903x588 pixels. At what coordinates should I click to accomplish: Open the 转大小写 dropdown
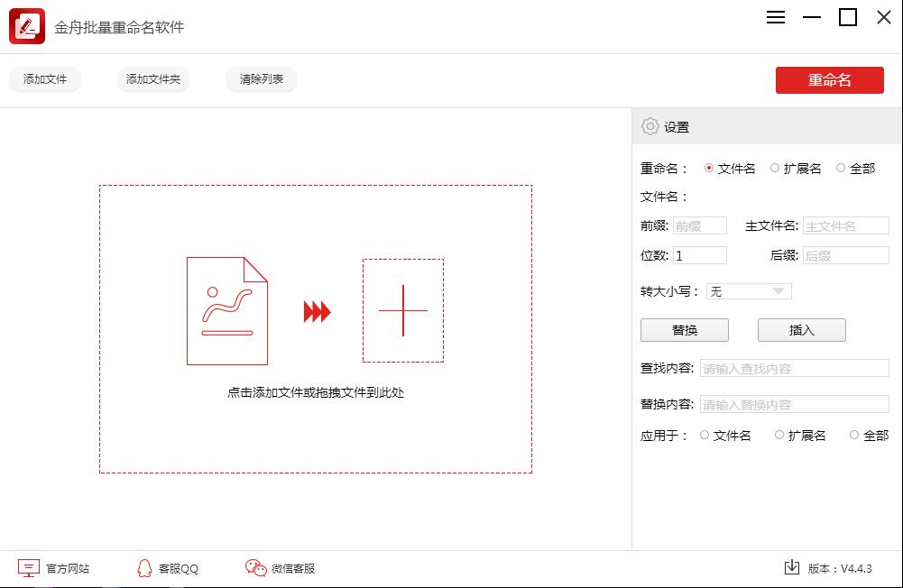[749, 291]
